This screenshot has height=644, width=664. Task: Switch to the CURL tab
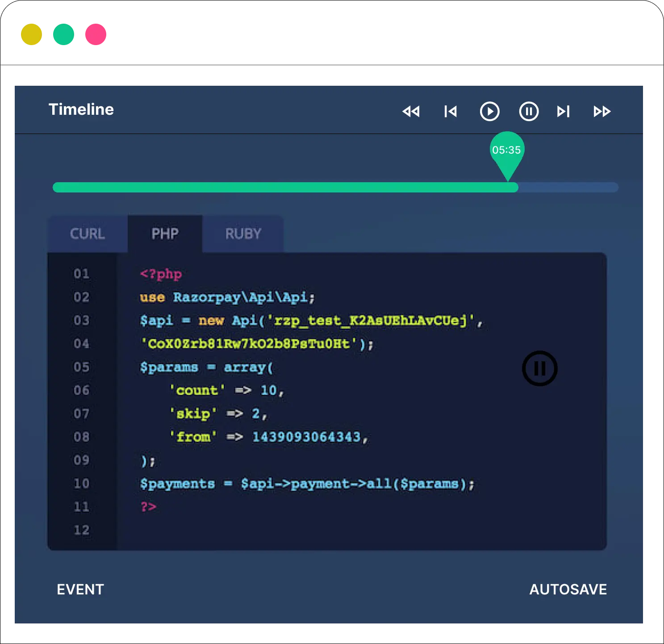tap(88, 234)
